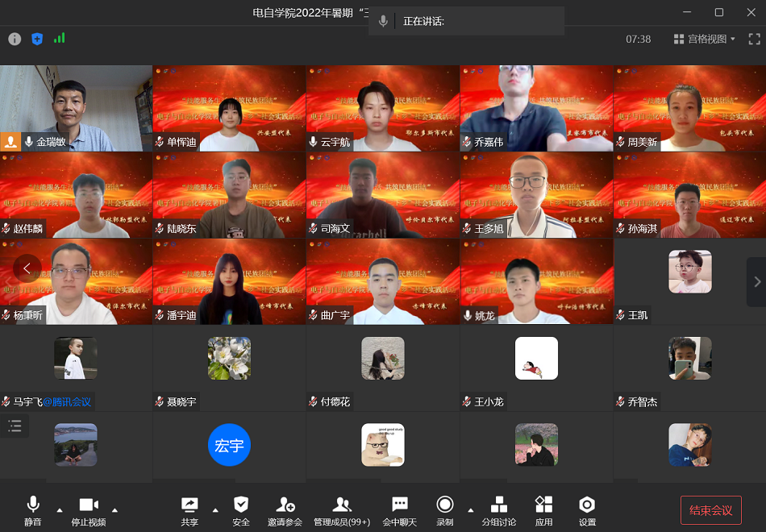Open Manage members (管理成员) panel
766x532 pixels.
coord(342,505)
